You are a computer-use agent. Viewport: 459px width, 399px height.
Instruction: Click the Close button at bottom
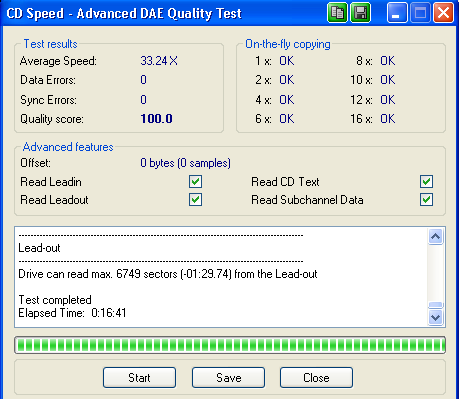coord(316,378)
